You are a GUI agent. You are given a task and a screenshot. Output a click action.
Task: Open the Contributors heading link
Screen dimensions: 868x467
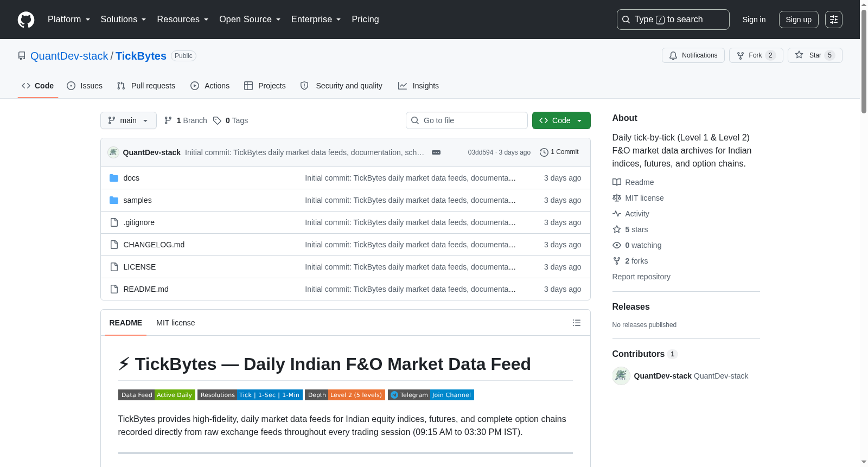click(x=645, y=354)
